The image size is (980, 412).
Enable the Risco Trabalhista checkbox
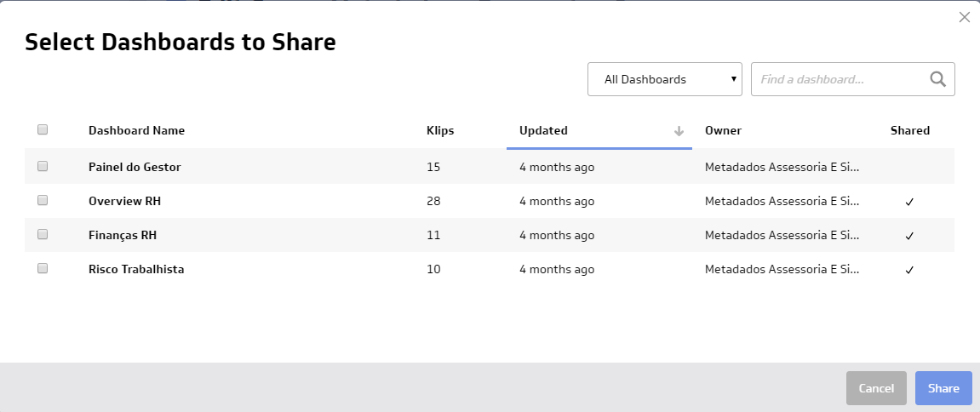43,269
